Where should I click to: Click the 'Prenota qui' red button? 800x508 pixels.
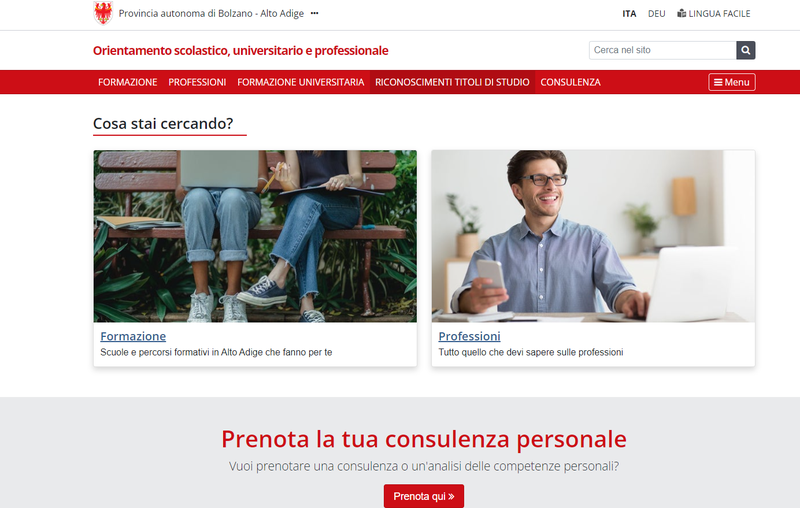pos(424,496)
